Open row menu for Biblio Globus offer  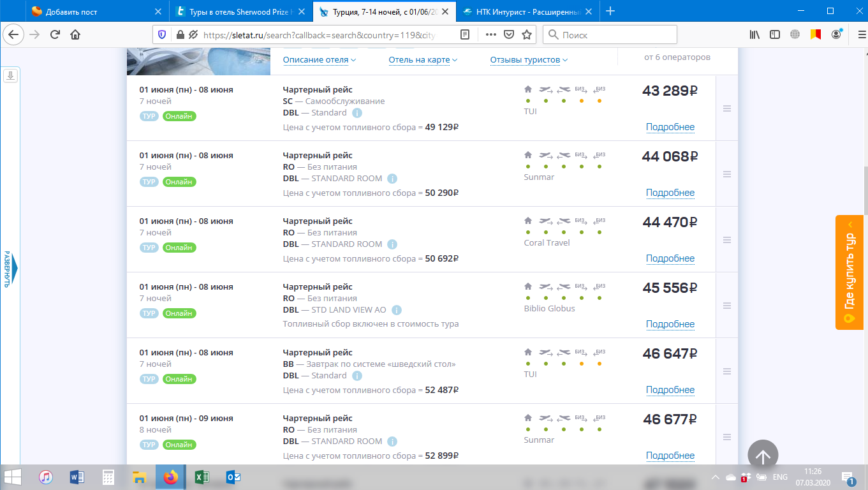(x=726, y=306)
